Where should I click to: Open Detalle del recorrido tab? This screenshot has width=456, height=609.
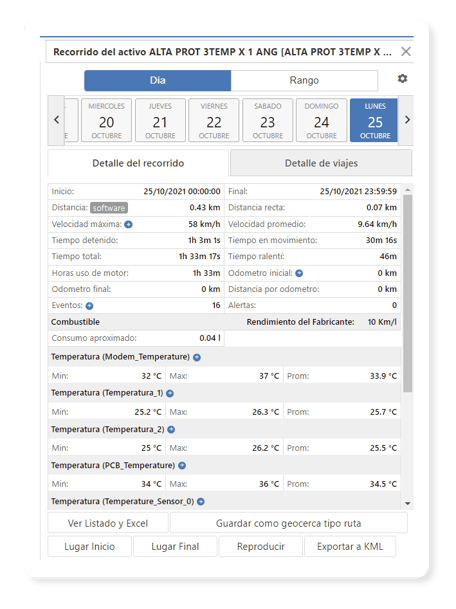pyautogui.click(x=138, y=163)
